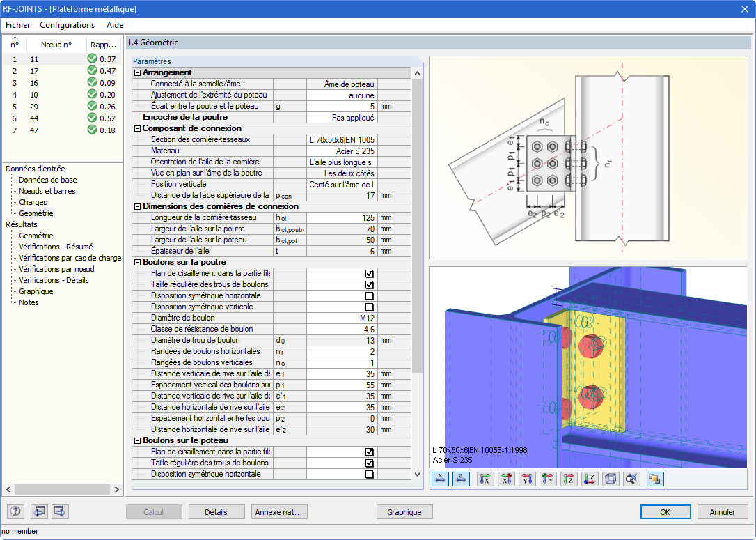Open the Aide menu
Image resolution: width=756 pixels, height=540 pixels.
[115, 25]
